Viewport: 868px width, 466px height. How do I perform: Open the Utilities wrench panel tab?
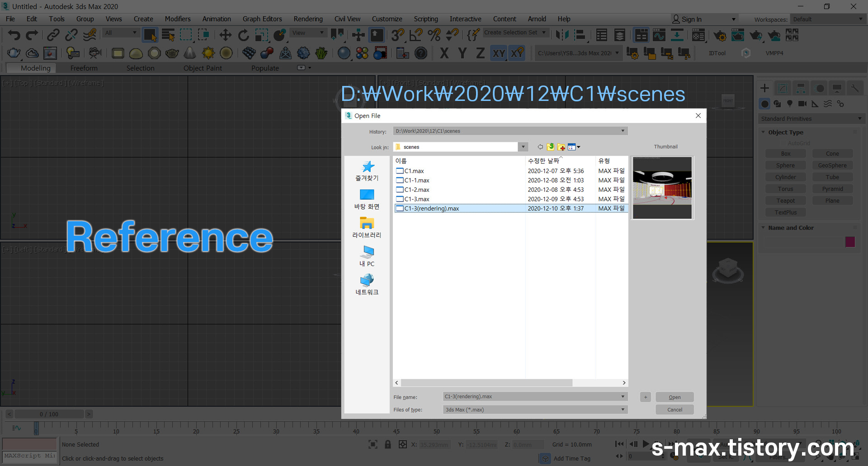click(x=855, y=88)
